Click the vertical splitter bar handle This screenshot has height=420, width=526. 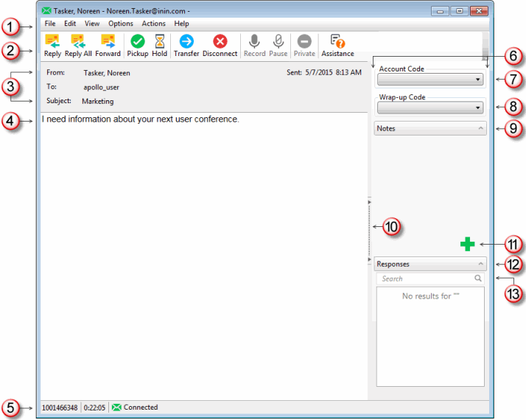369,230
